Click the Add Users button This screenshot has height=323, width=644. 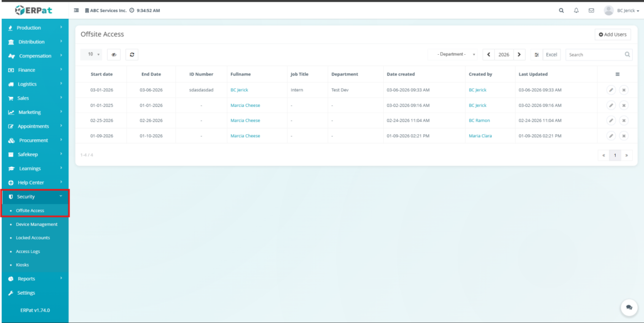point(613,35)
